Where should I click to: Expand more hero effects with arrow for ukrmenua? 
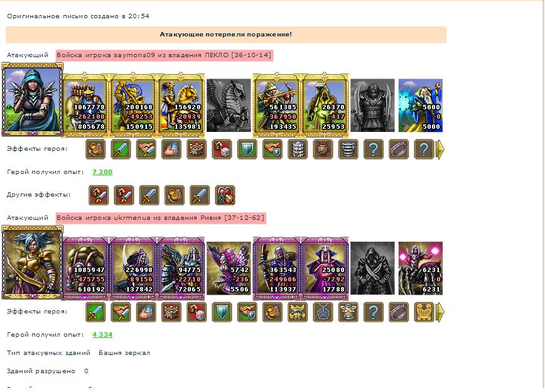click(440, 312)
